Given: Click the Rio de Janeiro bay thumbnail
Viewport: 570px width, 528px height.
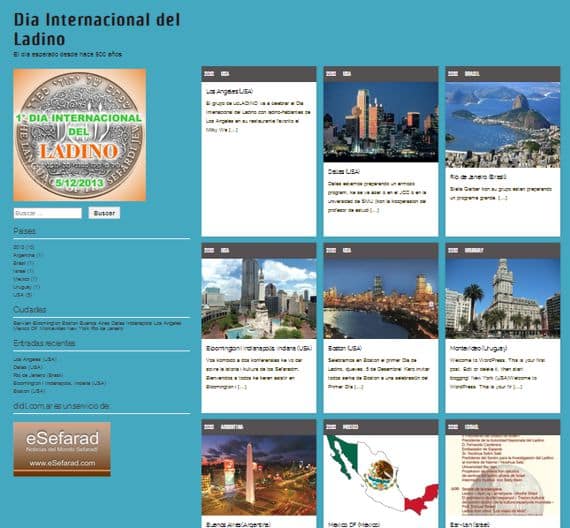Looking at the screenshot, I should (x=503, y=125).
